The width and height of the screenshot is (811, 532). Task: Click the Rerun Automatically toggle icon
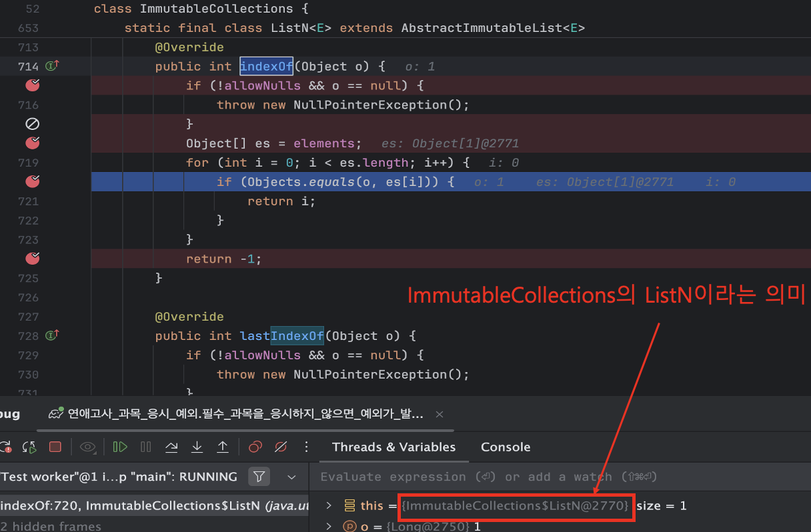[29, 447]
